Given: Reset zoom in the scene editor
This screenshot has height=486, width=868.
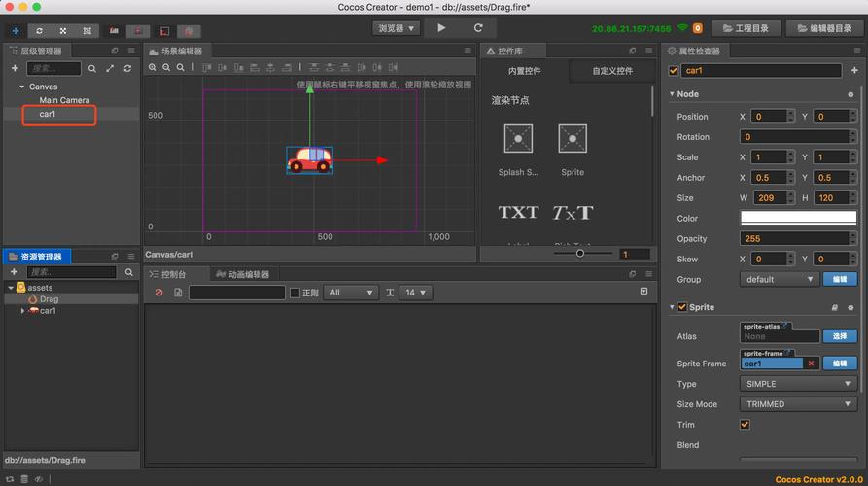Looking at the screenshot, I should [x=181, y=67].
